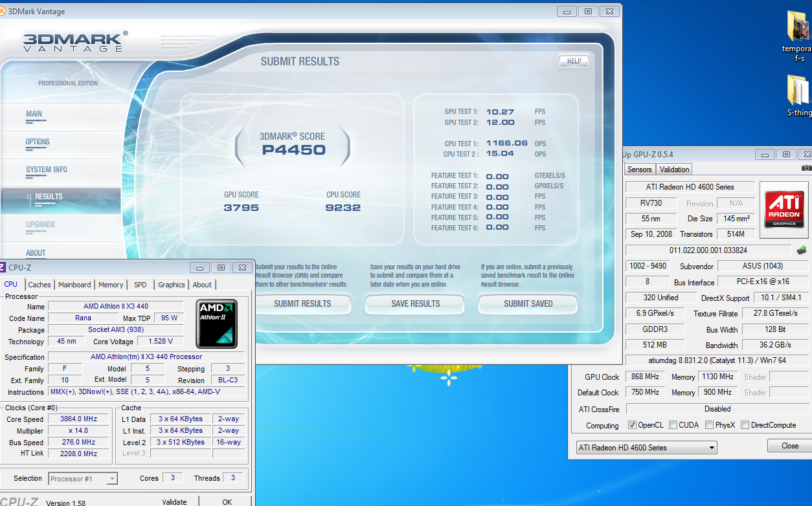Image resolution: width=812 pixels, height=506 pixels.
Task: Toggle the PhysX checkbox in GPU-Z
Action: point(710,425)
